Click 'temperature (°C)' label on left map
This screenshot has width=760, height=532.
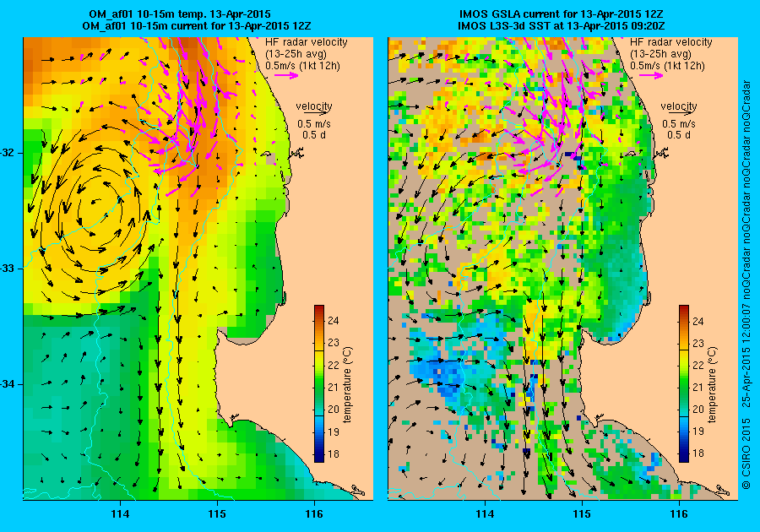pyautogui.click(x=348, y=385)
